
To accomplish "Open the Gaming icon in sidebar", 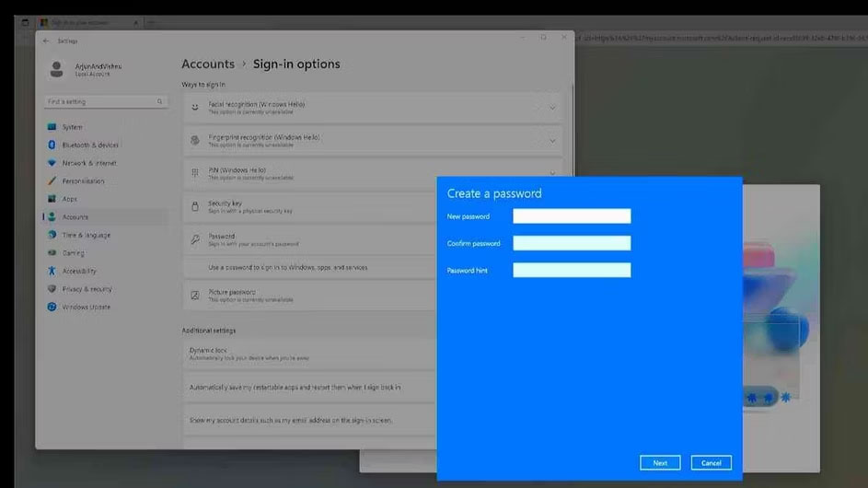I will tap(52, 252).
